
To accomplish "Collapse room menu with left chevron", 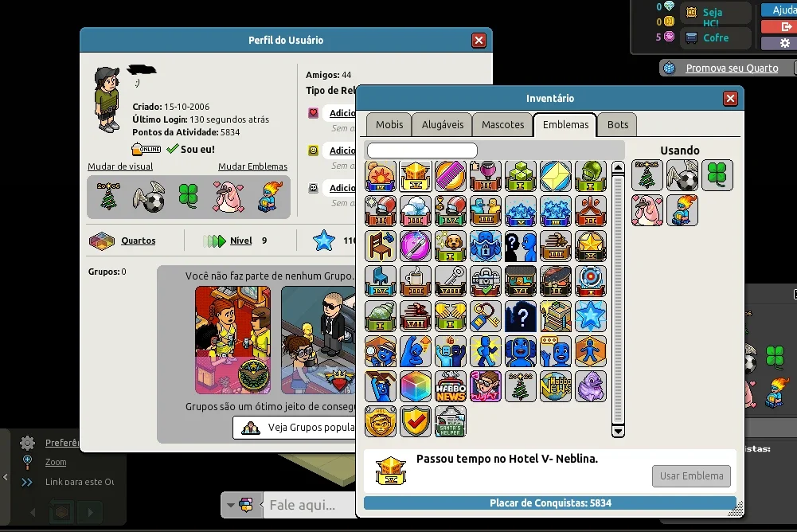I will [x=5, y=477].
